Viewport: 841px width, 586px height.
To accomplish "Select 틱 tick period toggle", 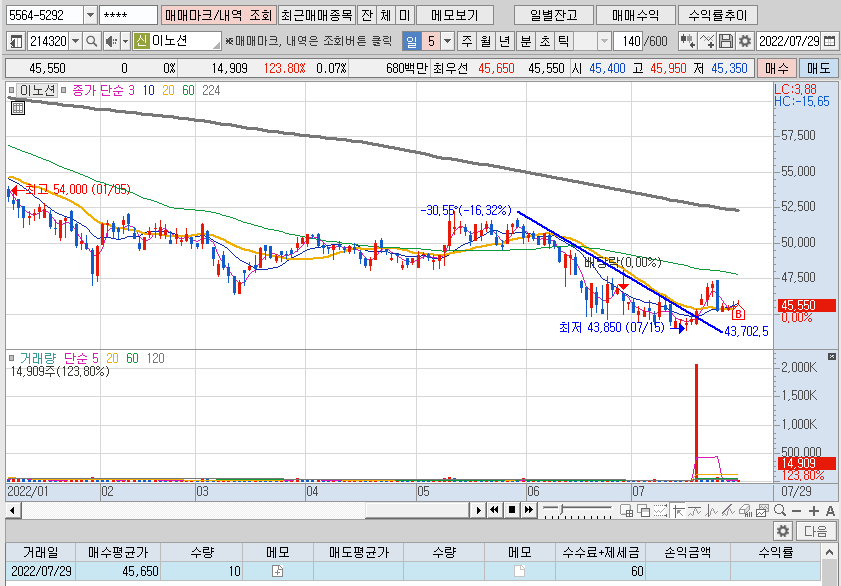I will (x=564, y=41).
